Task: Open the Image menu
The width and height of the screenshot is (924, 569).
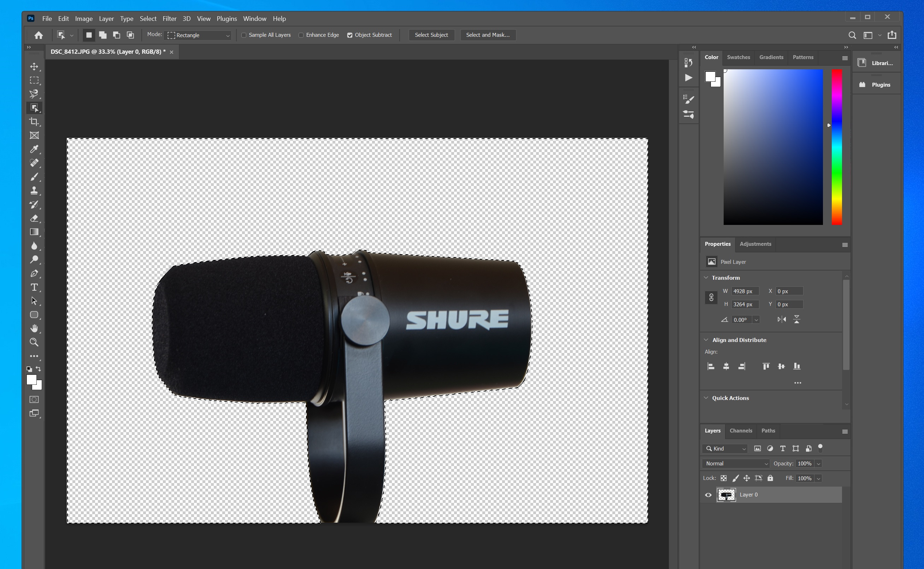Action: pos(84,18)
